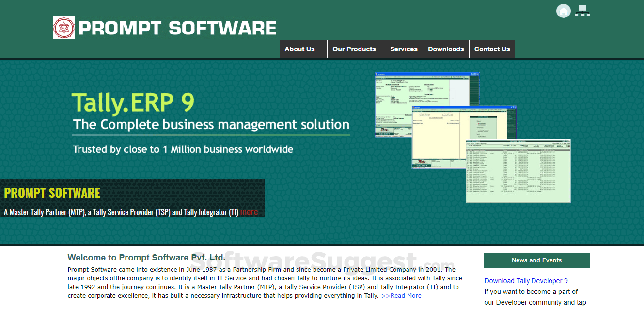644x309 pixels.
Task: Follow the '>>Read More' link
Action: point(401,296)
